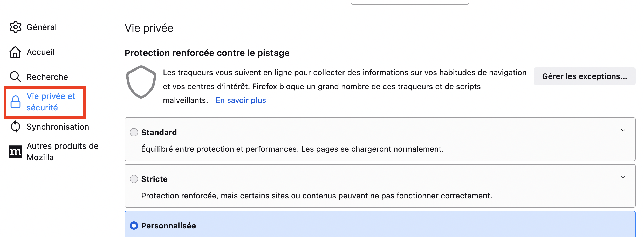Select the Personnalisée radio button

tap(134, 226)
